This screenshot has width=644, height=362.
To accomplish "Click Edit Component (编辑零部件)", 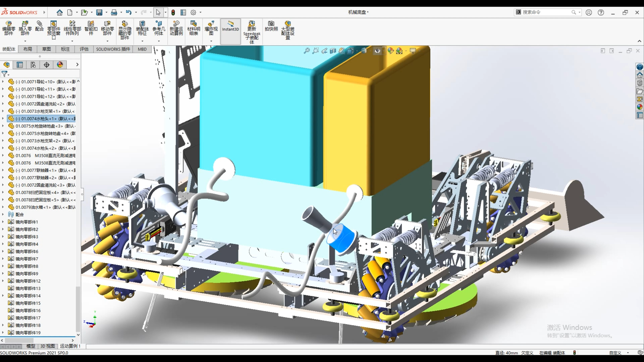I will pyautogui.click(x=9, y=28).
